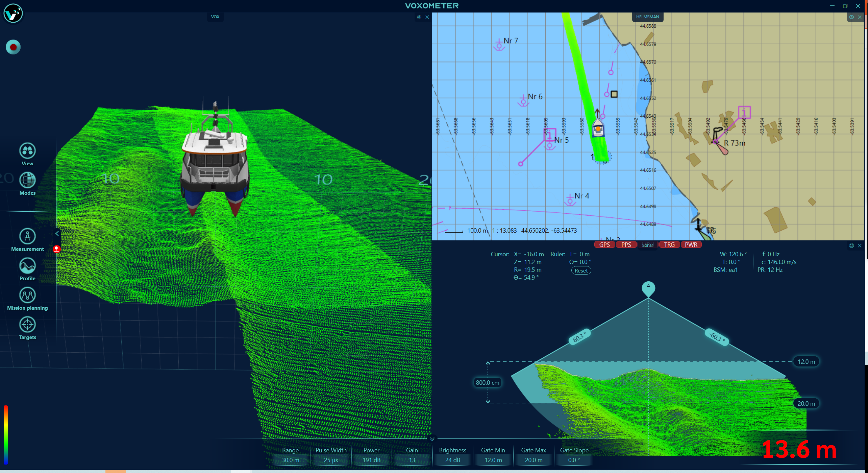The image size is (868, 473).
Task: Click the chart coordinates 44.650202, -63.54473
Action: click(549, 231)
